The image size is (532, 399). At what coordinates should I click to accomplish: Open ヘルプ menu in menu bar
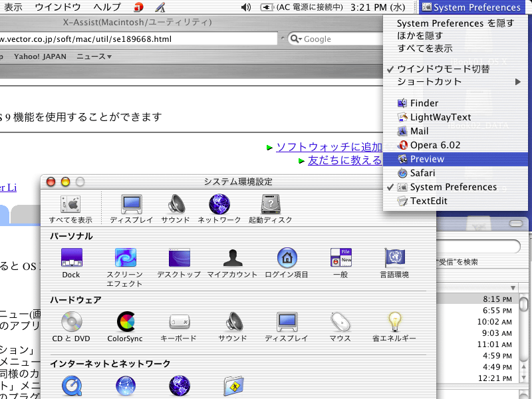pyautogui.click(x=107, y=7)
